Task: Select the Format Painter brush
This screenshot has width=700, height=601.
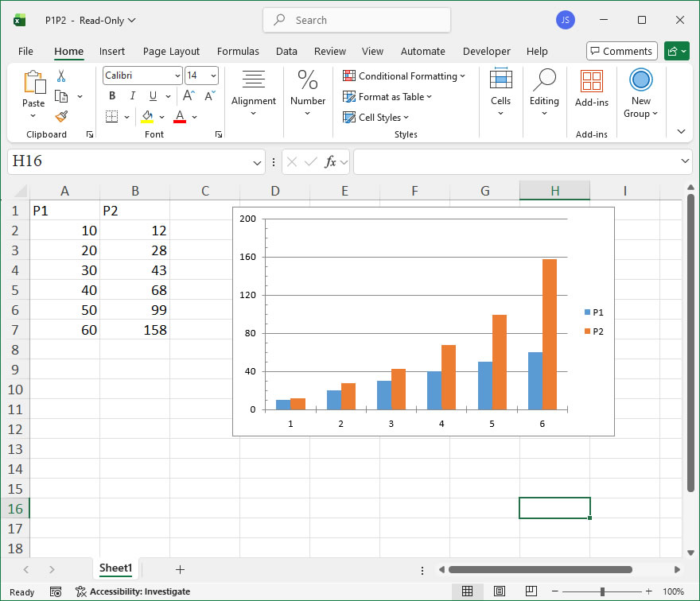Action: (x=61, y=116)
